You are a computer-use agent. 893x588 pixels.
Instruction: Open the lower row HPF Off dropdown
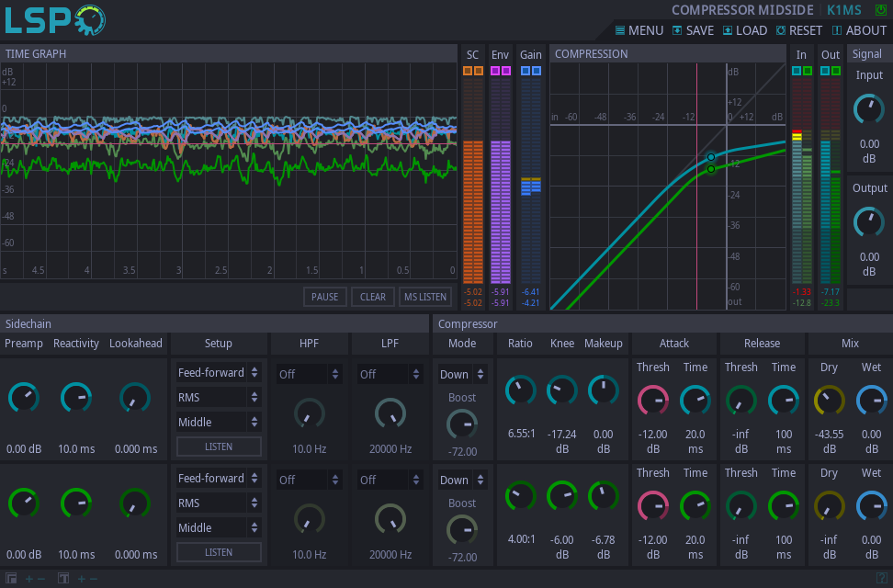(310, 481)
